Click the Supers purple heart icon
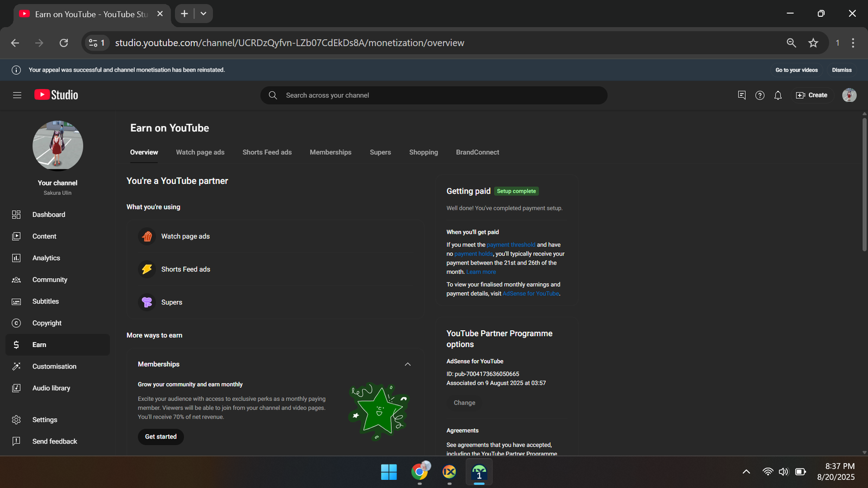 click(x=147, y=302)
